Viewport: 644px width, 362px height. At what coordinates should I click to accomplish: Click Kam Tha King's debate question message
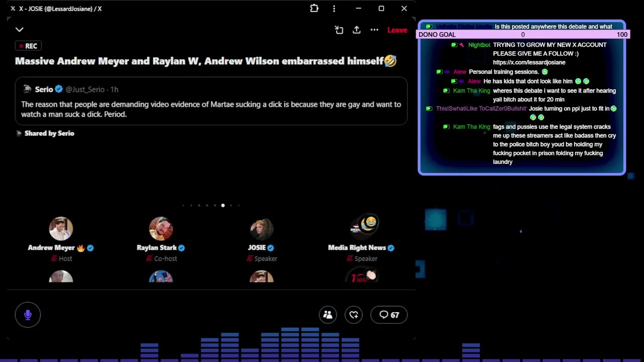coord(554,95)
